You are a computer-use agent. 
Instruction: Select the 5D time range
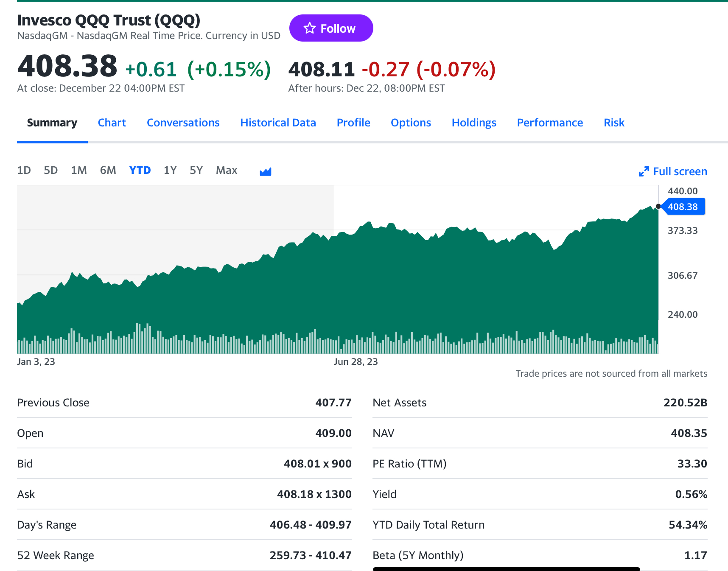pyautogui.click(x=50, y=171)
